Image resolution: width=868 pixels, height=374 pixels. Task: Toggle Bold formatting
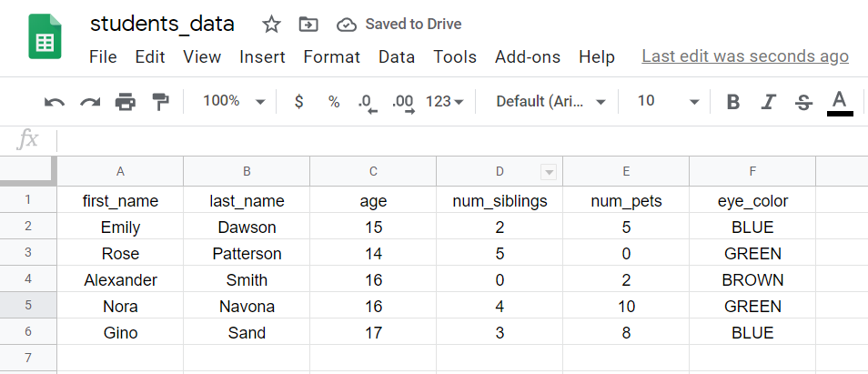733,102
